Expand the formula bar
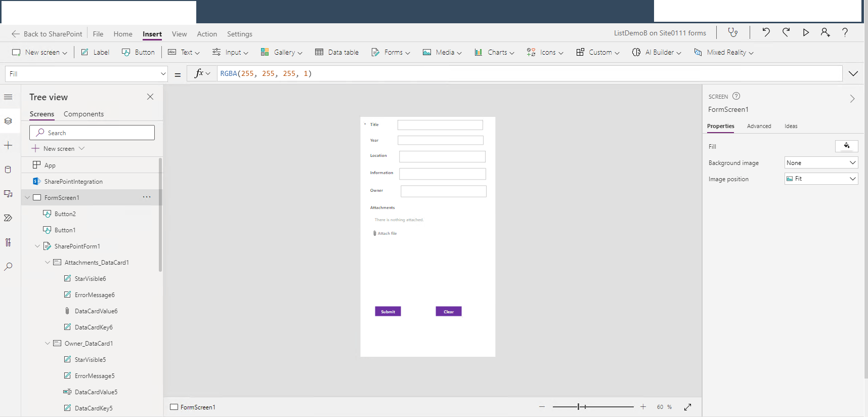The width and height of the screenshot is (868, 417). pos(853,73)
